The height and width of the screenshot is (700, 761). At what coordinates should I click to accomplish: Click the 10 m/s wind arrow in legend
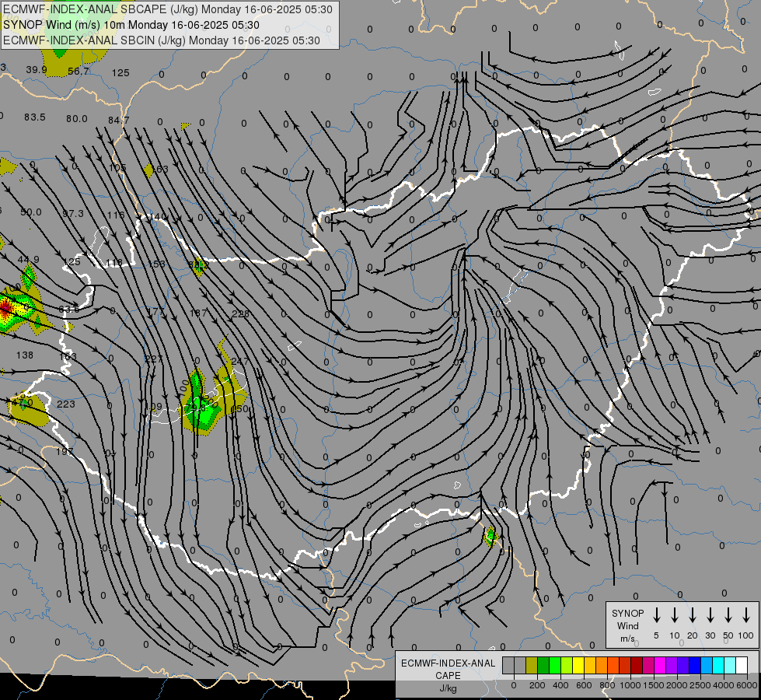(x=675, y=615)
